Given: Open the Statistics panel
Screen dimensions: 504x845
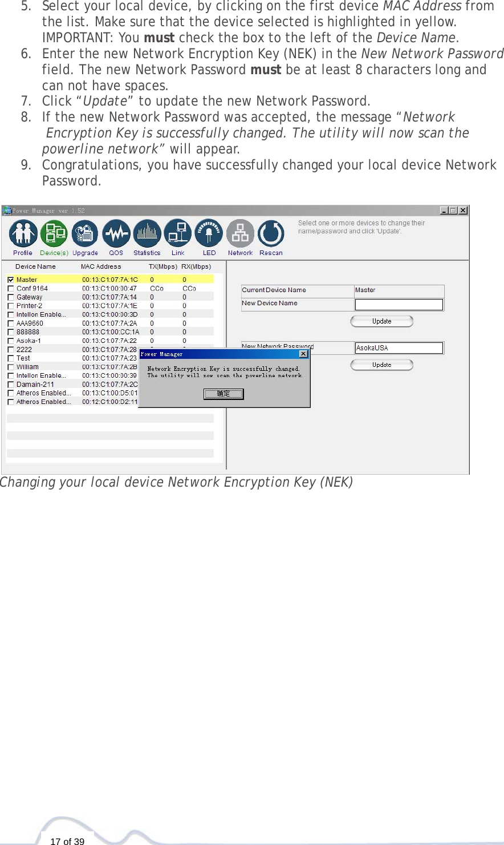Looking at the screenshot, I should (x=147, y=233).
